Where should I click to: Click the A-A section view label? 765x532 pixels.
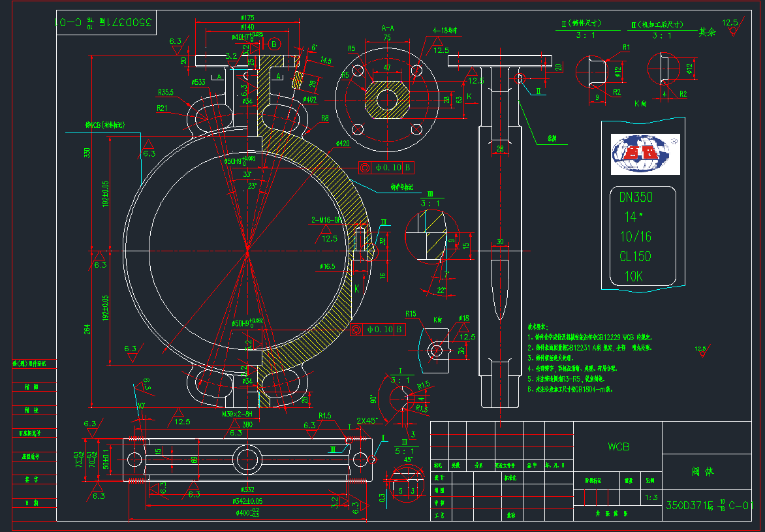387,28
